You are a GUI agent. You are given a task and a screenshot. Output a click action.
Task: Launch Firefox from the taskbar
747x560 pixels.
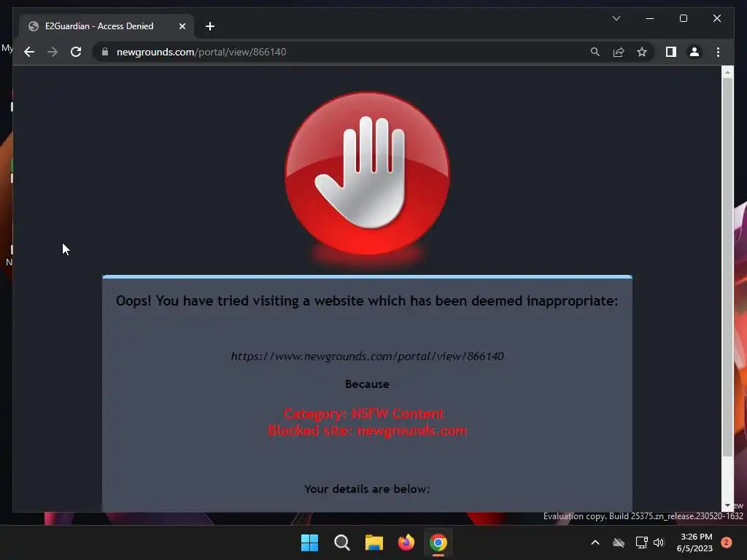[x=406, y=542]
